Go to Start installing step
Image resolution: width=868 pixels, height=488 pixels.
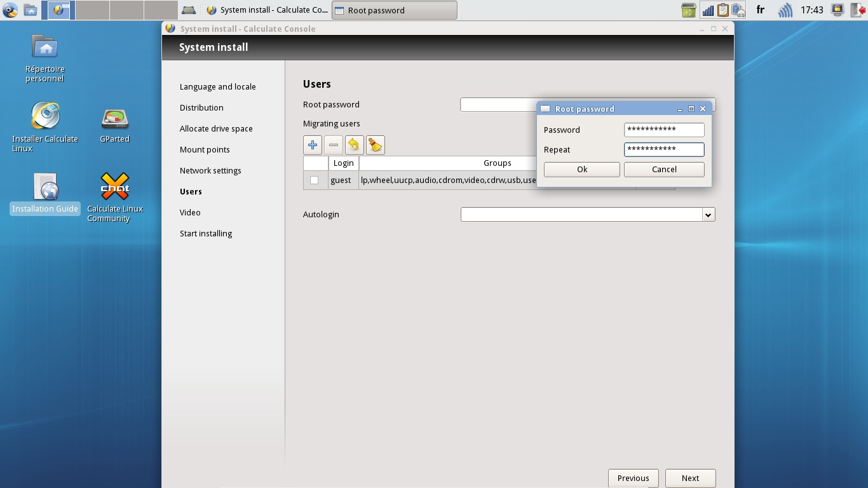click(x=206, y=233)
